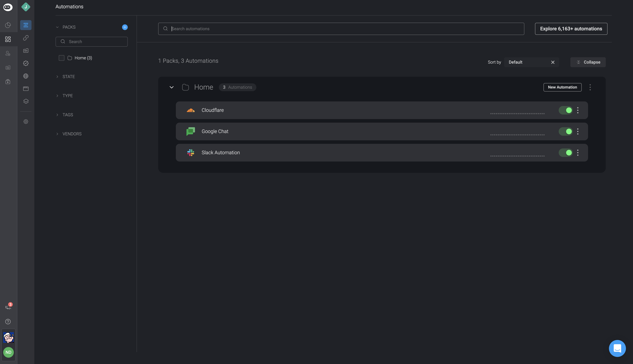Open the ND user avatar
Viewport: 633px width, 364px height.
tap(8, 352)
